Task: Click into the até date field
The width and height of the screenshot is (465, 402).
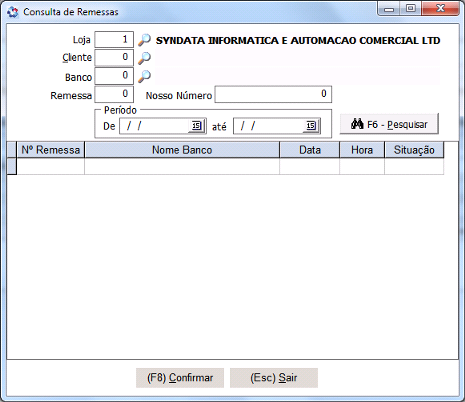Action: [x=269, y=126]
